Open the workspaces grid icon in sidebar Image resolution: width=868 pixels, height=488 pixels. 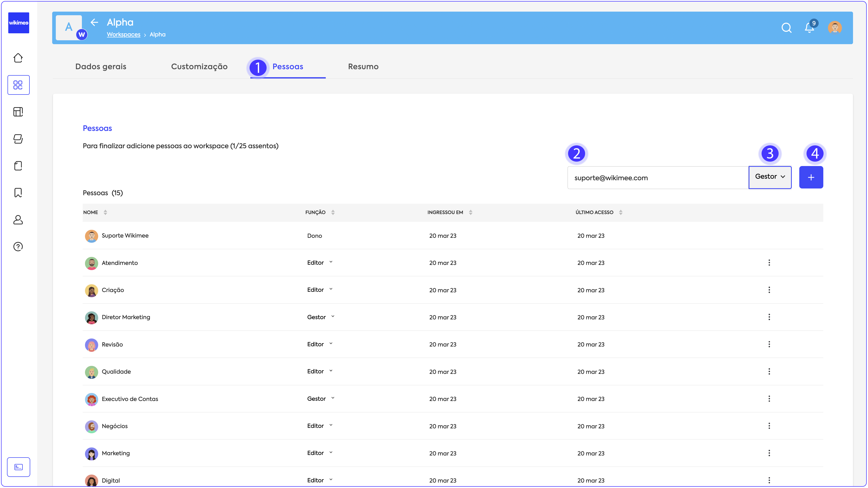tap(18, 85)
